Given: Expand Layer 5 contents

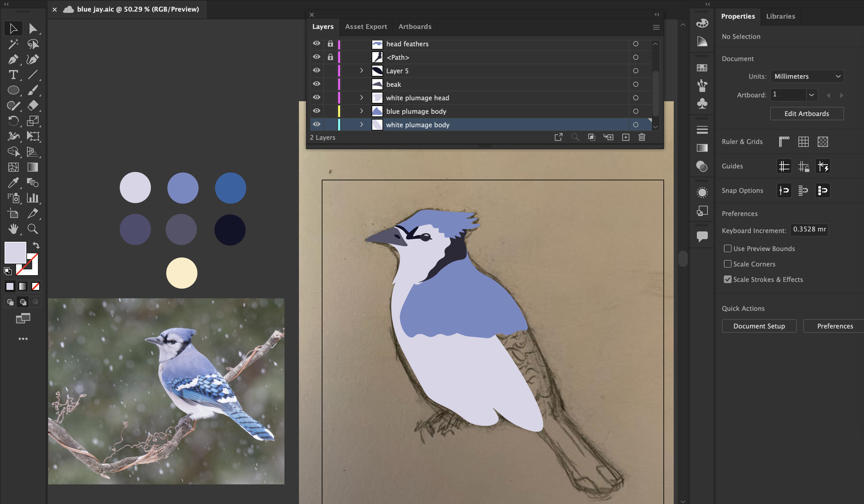Looking at the screenshot, I should (x=361, y=71).
